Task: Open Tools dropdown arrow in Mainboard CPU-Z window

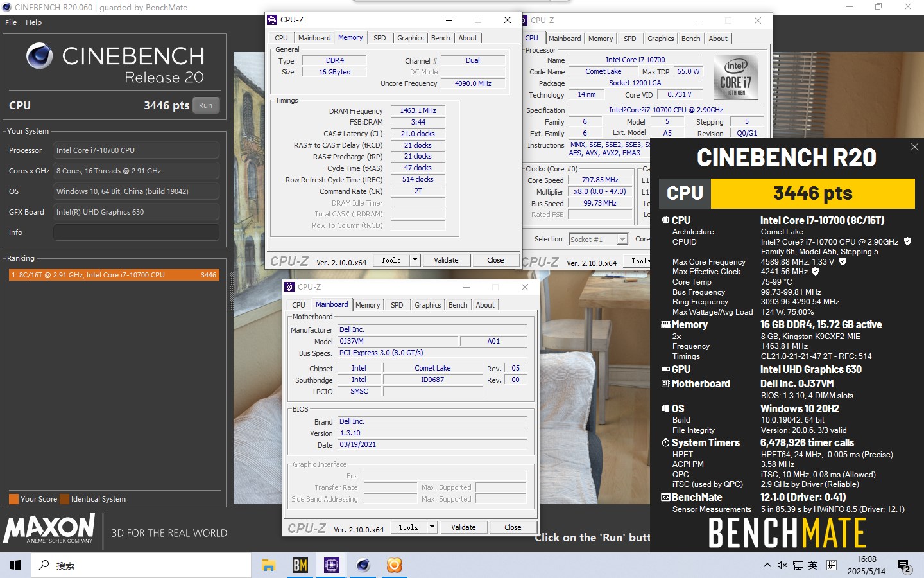Action: (432, 527)
